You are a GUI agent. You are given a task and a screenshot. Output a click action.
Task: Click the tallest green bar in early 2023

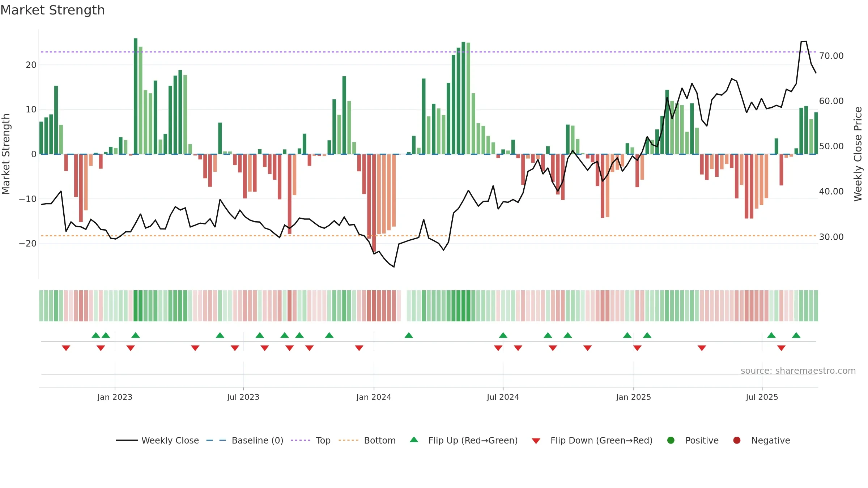click(136, 96)
